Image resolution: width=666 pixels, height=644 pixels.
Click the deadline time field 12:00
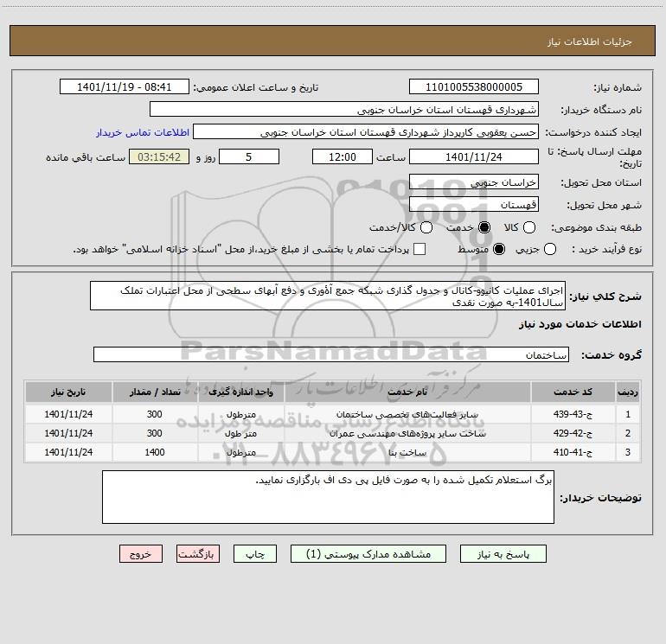click(343, 156)
